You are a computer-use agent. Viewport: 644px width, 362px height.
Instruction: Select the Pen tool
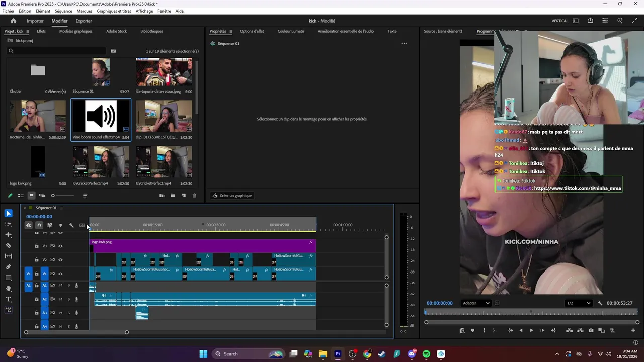tap(8, 267)
